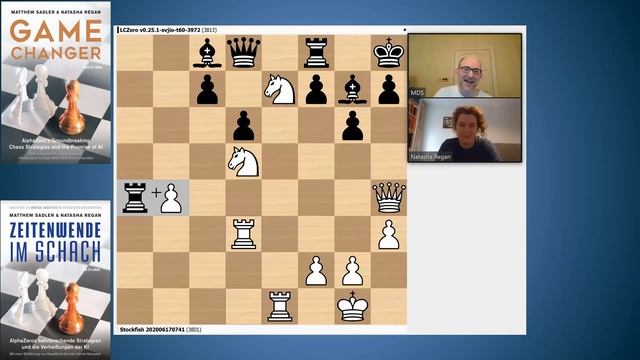The image size is (640, 360).
Task: Click the (3813) rating beside LCZero
Action: (209, 30)
